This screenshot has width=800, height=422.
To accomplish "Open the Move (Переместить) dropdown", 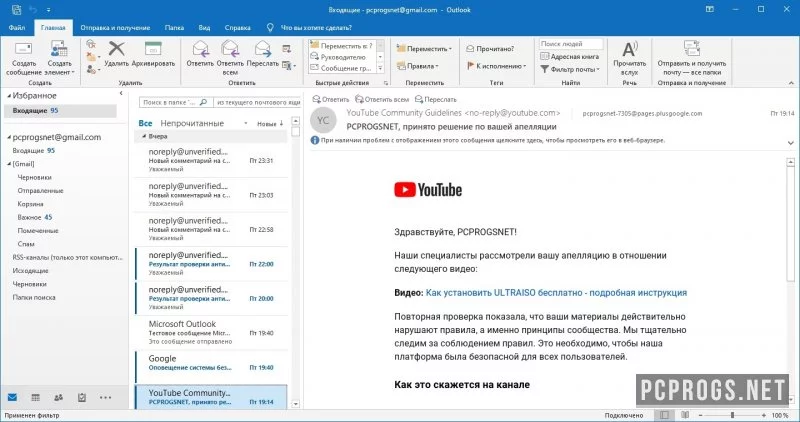I will coord(424,48).
